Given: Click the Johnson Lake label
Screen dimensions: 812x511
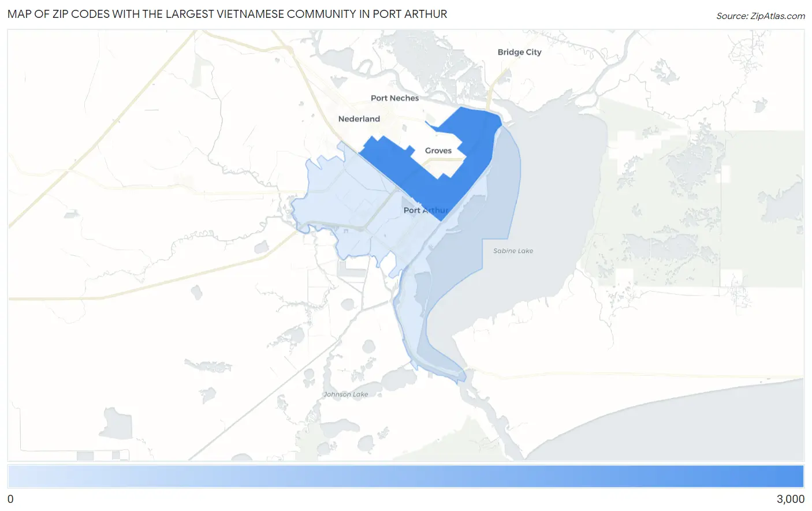Looking at the screenshot, I should (x=345, y=394).
